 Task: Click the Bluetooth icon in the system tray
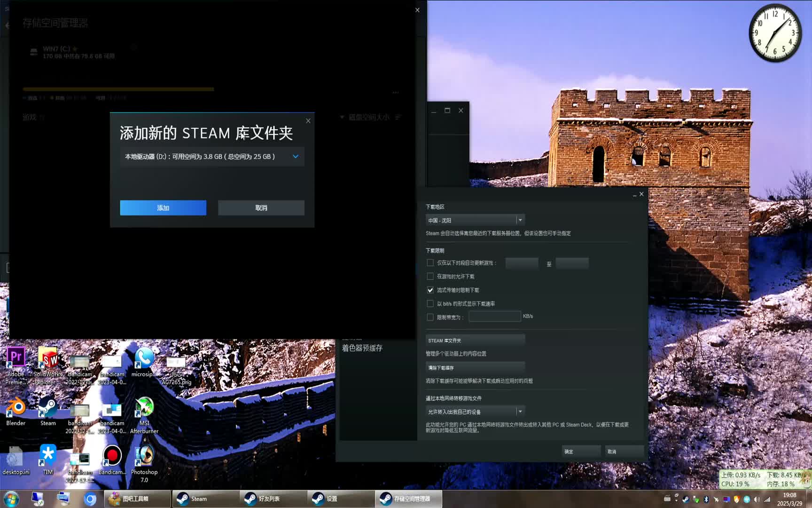(x=706, y=500)
